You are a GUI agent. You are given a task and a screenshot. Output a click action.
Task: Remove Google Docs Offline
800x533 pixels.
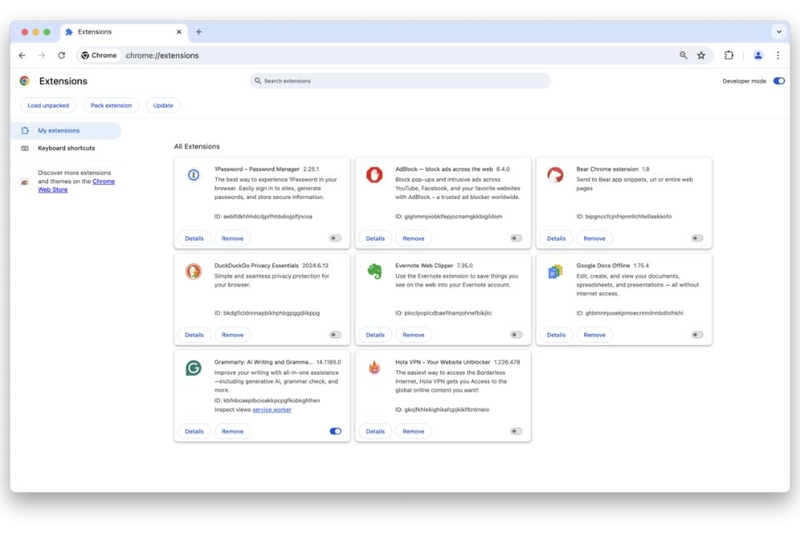point(594,335)
